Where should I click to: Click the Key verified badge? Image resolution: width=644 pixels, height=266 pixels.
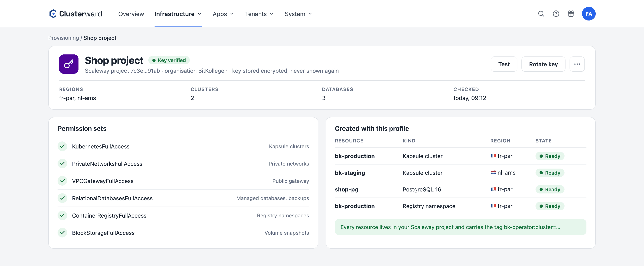tap(169, 60)
